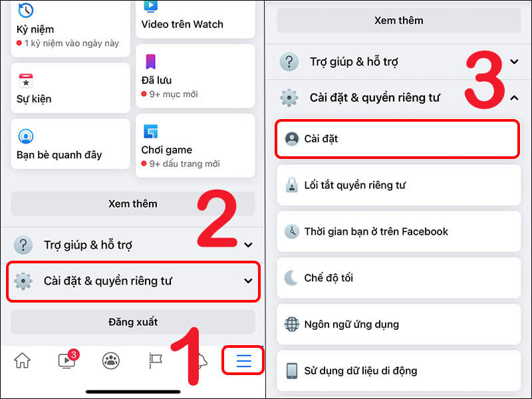Select Cài đặt menu item
The height and width of the screenshot is (399, 532).
tap(397, 139)
